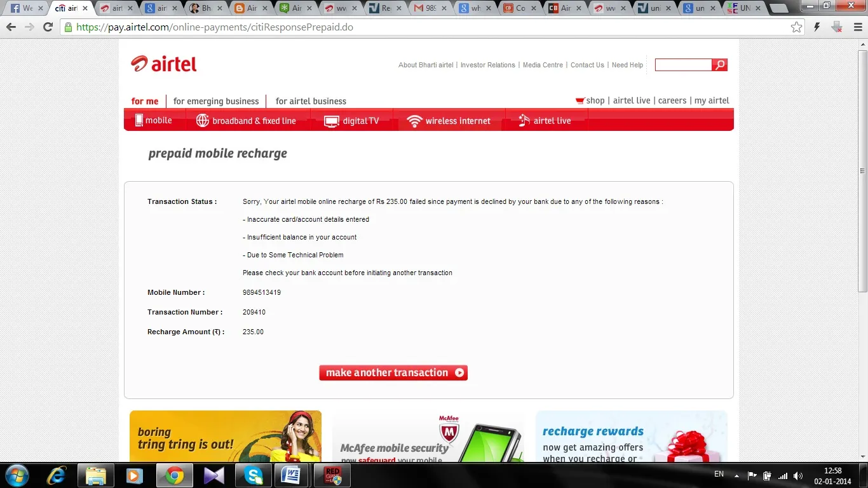Screen dimensions: 868x488
Task: Click the browser address bar URL
Action: click(215, 27)
